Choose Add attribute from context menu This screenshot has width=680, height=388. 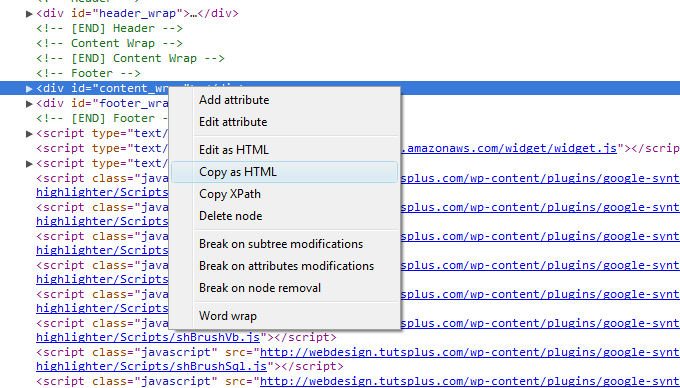pyautogui.click(x=234, y=100)
